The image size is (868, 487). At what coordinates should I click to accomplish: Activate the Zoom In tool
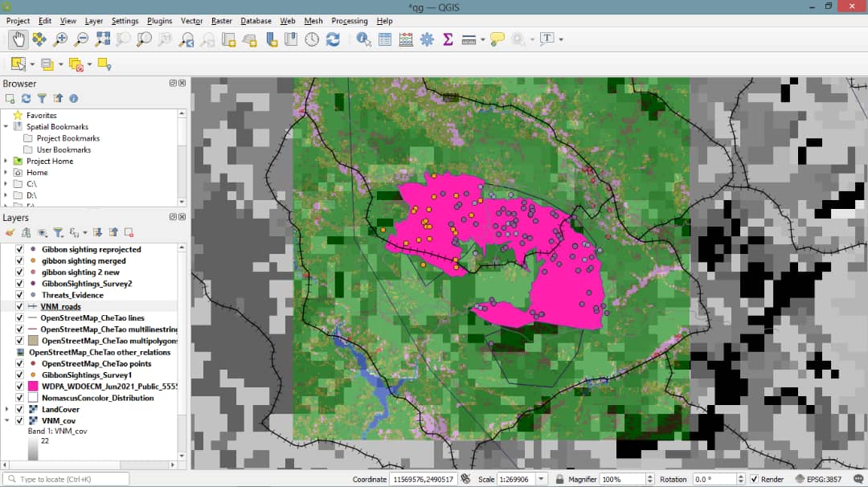[60, 39]
